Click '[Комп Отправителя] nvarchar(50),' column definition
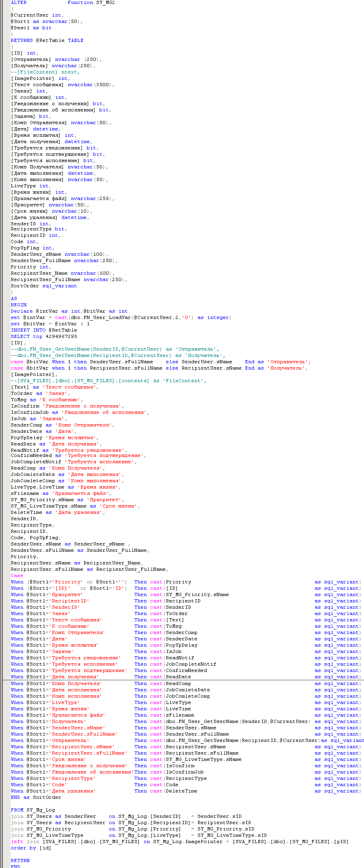The height and width of the screenshot is (868, 364). click(61, 123)
